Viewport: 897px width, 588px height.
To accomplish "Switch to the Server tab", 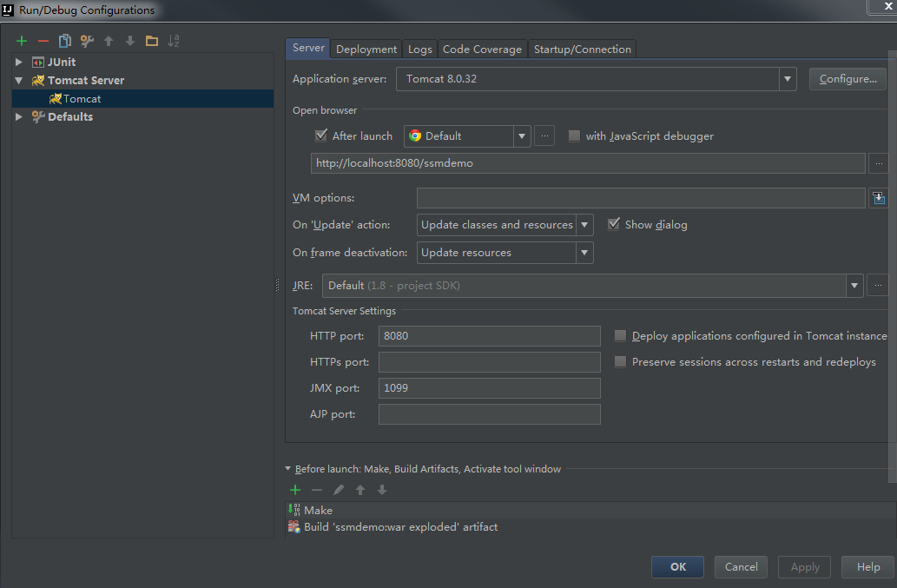I will tap(308, 48).
